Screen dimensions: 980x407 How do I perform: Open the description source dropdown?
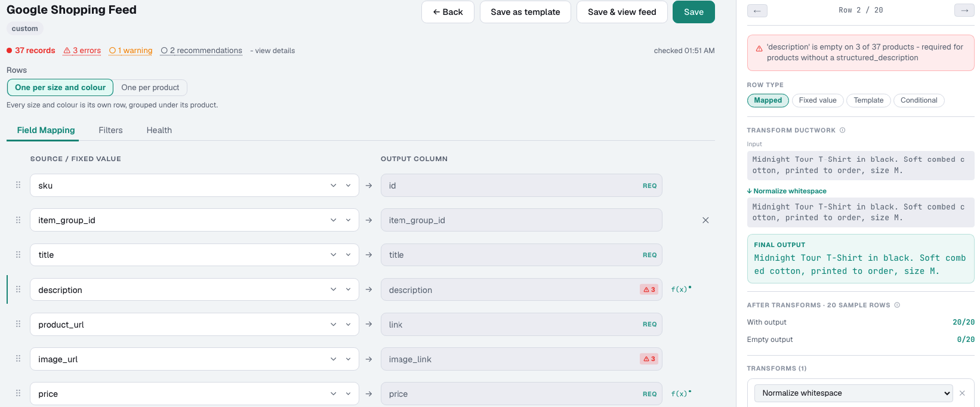coord(195,289)
